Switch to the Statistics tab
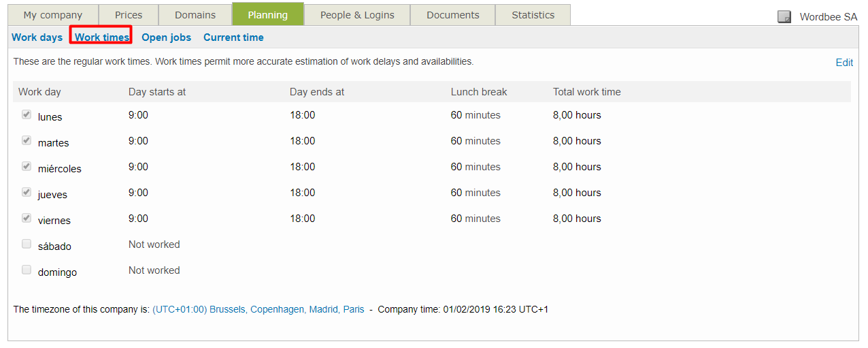Viewport: 868px width, 348px height. click(533, 15)
